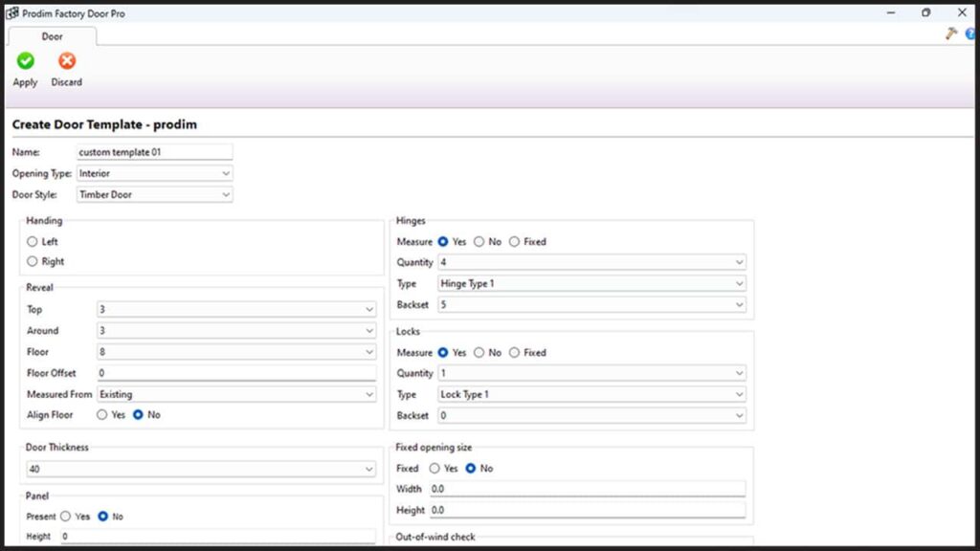Switch to the Door tab
This screenshot has width=980, height=551.
52,36
